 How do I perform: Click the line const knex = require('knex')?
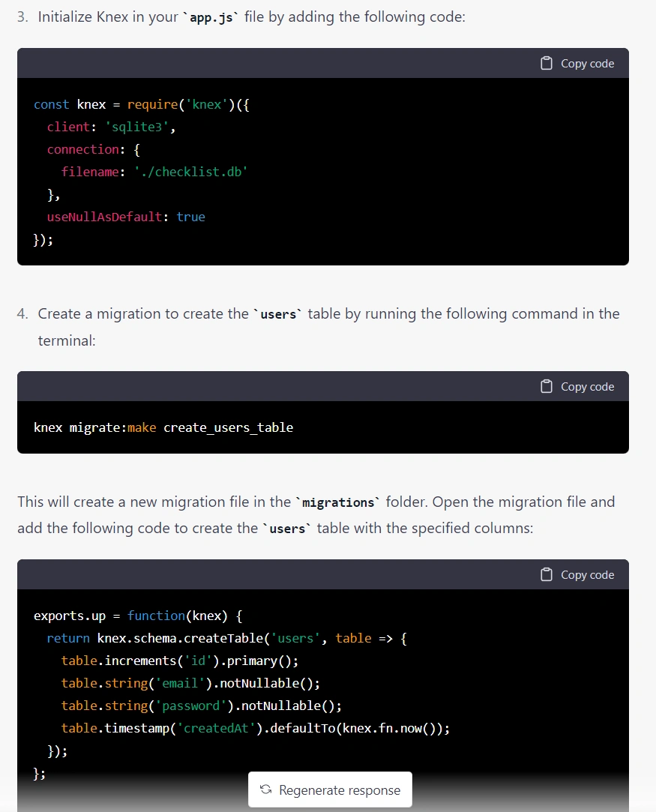pyautogui.click(x=142, y=105)
